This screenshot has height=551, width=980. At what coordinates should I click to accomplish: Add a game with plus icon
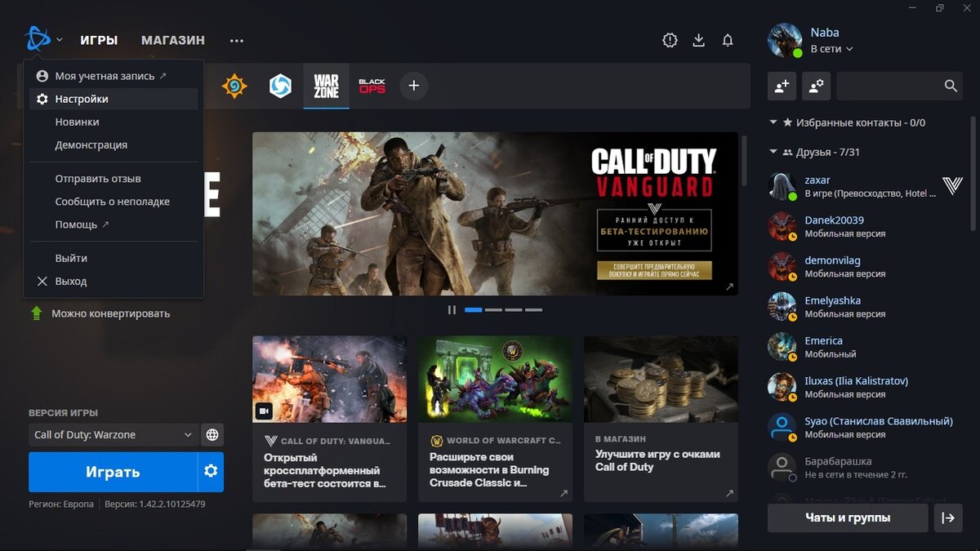point(414,86)
